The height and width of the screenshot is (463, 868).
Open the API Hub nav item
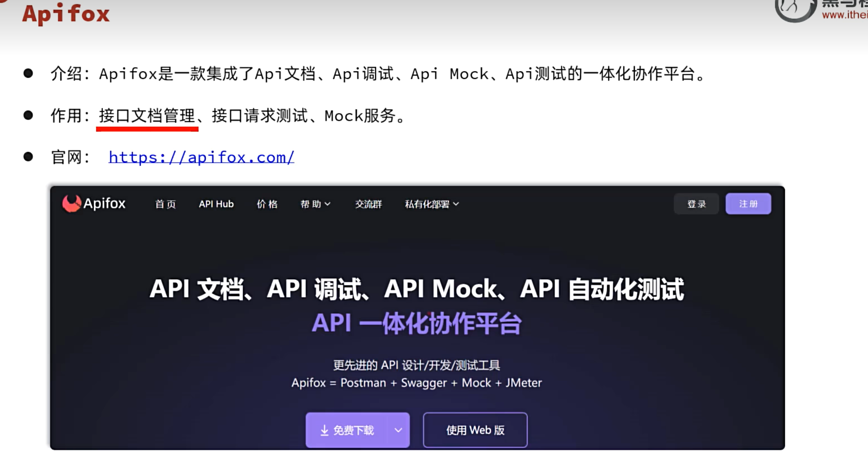(x=216, y=204)
